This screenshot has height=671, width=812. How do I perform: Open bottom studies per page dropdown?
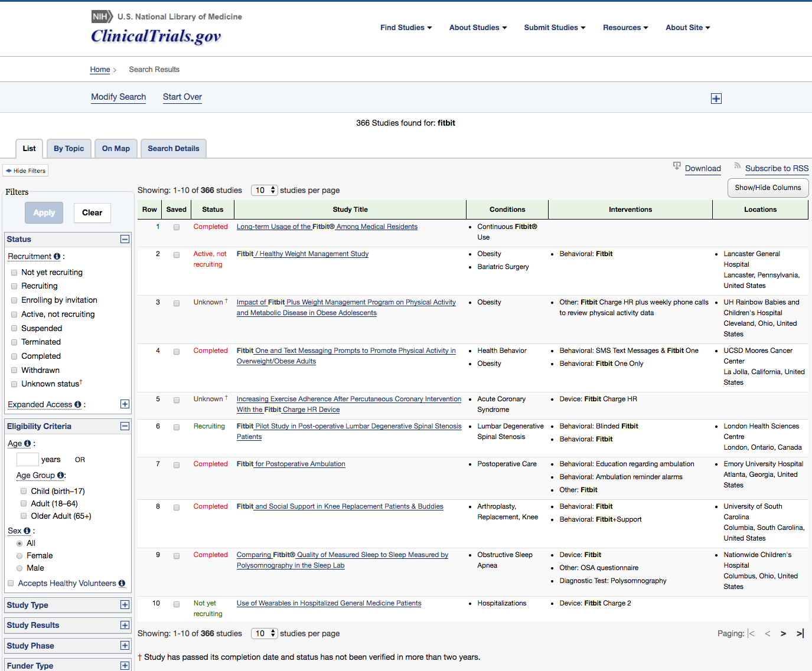pos(265,633)
